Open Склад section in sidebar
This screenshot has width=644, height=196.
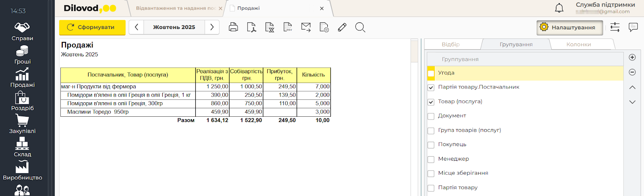point(22,147)
